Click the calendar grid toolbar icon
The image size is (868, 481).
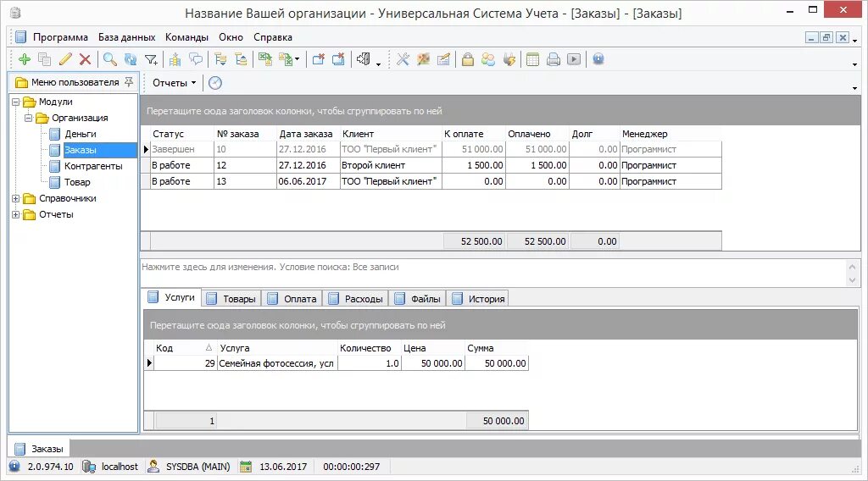(532, 59)
